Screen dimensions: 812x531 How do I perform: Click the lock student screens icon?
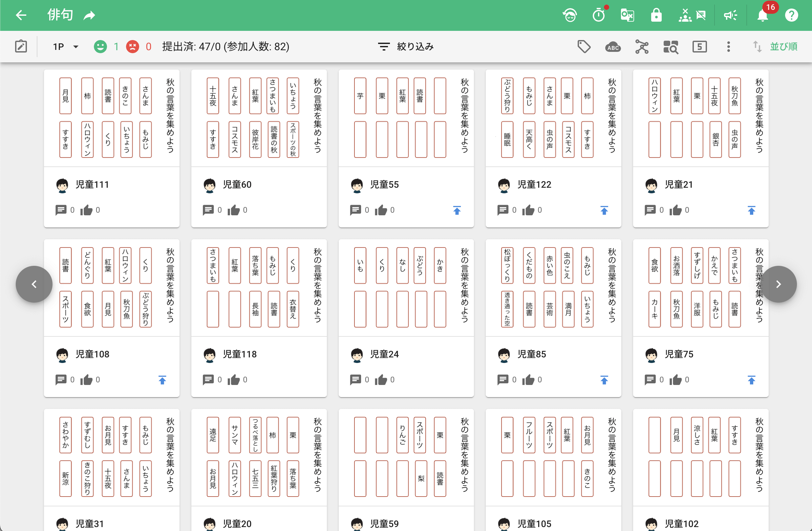pyautogui.click(x=656, y=15)
